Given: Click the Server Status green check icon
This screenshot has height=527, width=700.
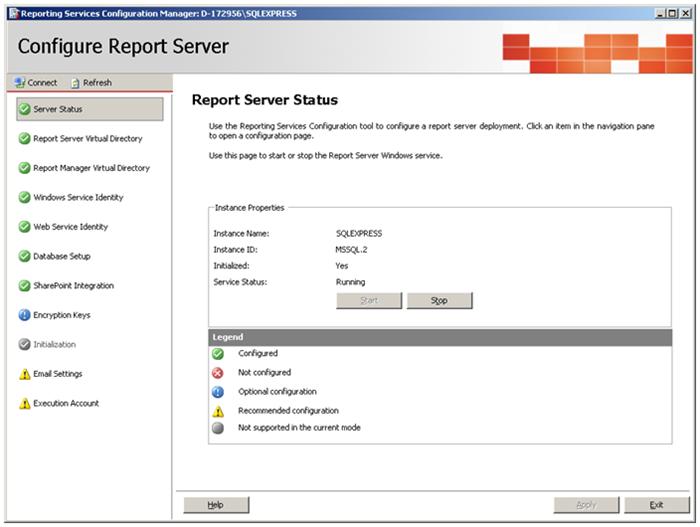Looking at the screenshot, I should tap(25, 109).
